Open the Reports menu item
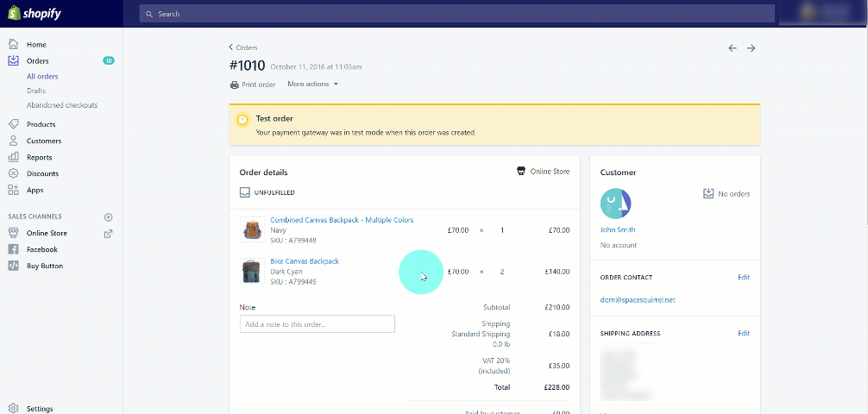The width and height of the screenshot is (868, 414). click(x=40, y=157)
